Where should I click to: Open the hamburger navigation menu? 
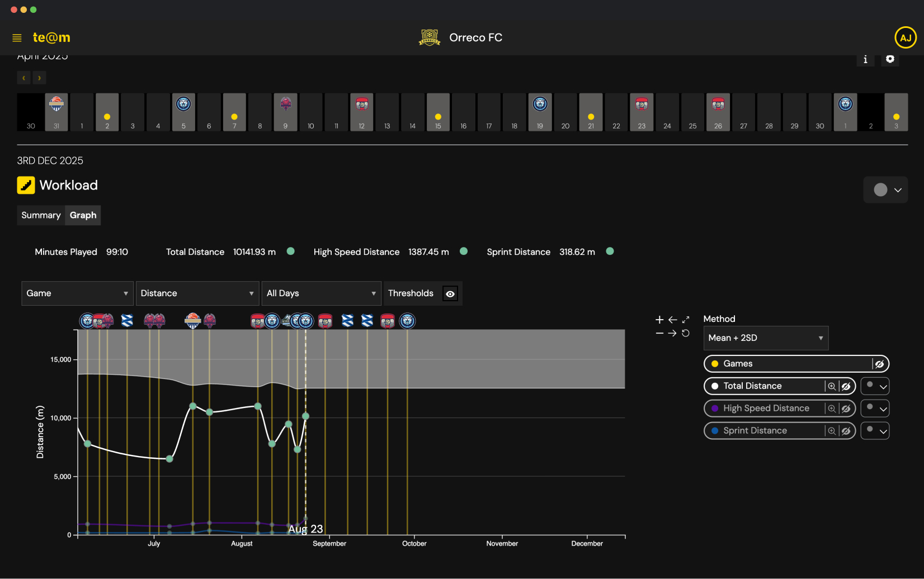point(17,37)
